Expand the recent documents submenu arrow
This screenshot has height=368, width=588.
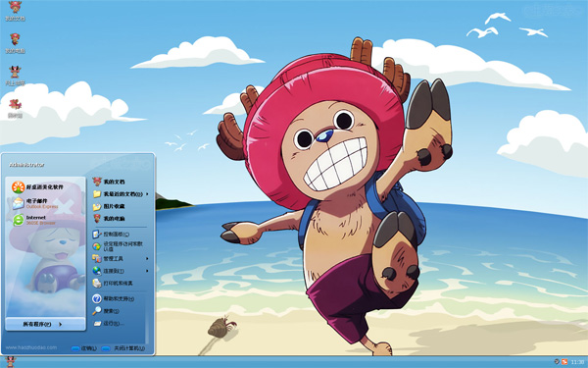click(147, 194)
